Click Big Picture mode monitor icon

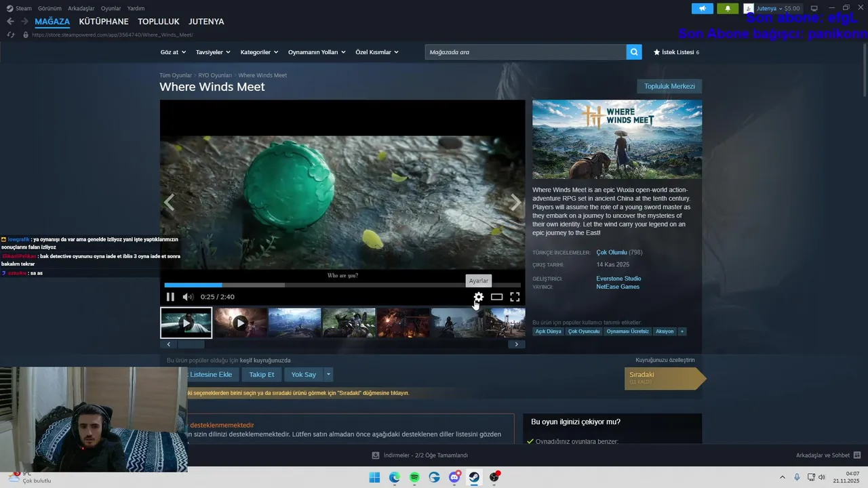pos(814,8)
